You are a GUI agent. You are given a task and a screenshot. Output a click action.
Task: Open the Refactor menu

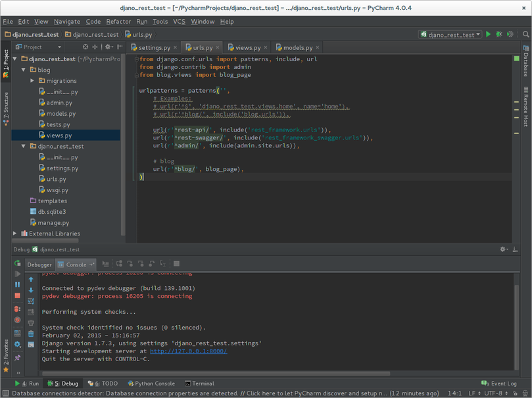118,22
